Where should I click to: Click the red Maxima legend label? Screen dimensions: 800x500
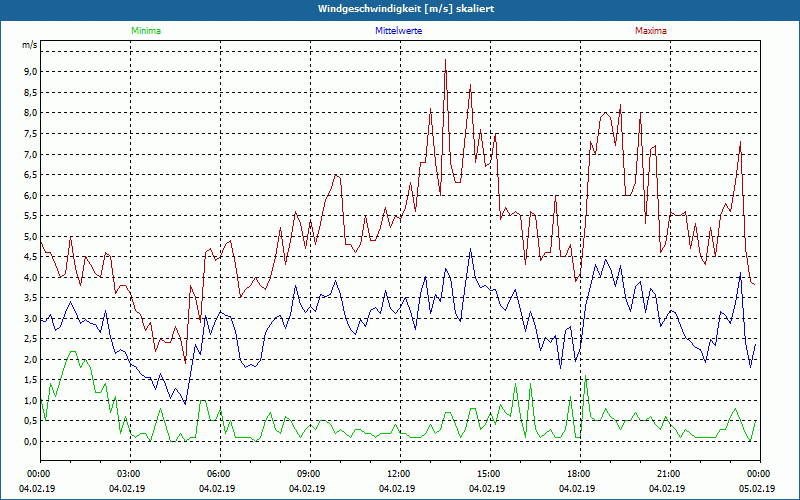[x=651, y=31]
